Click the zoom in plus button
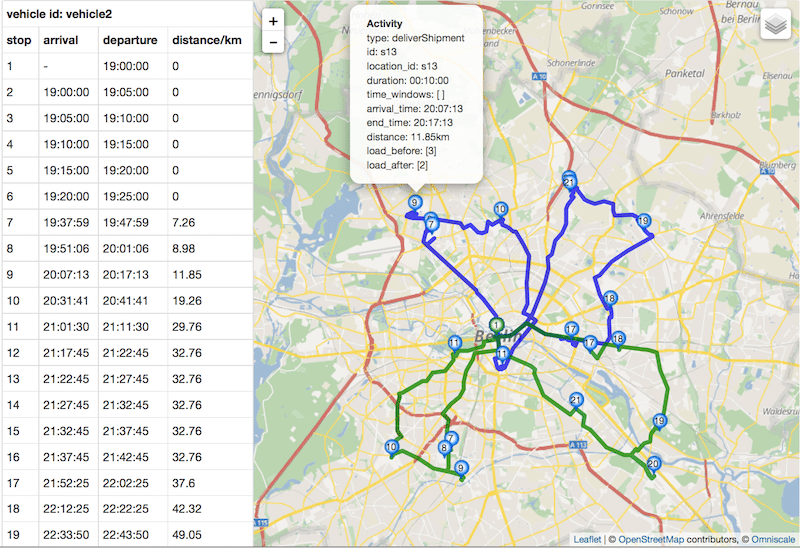Screen dimensions: 800x548 click(x=273, y=21)
